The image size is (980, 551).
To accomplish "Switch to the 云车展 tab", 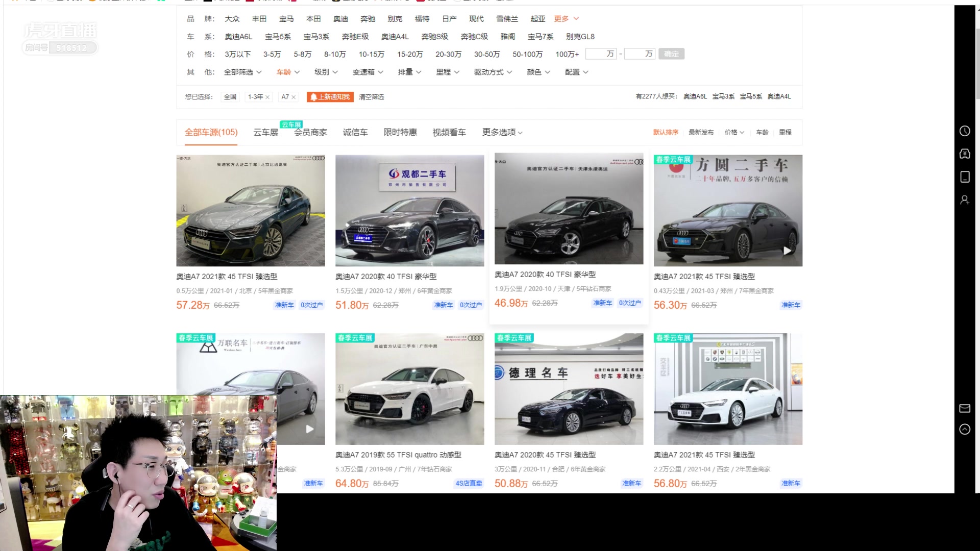I will click(266, 133).
